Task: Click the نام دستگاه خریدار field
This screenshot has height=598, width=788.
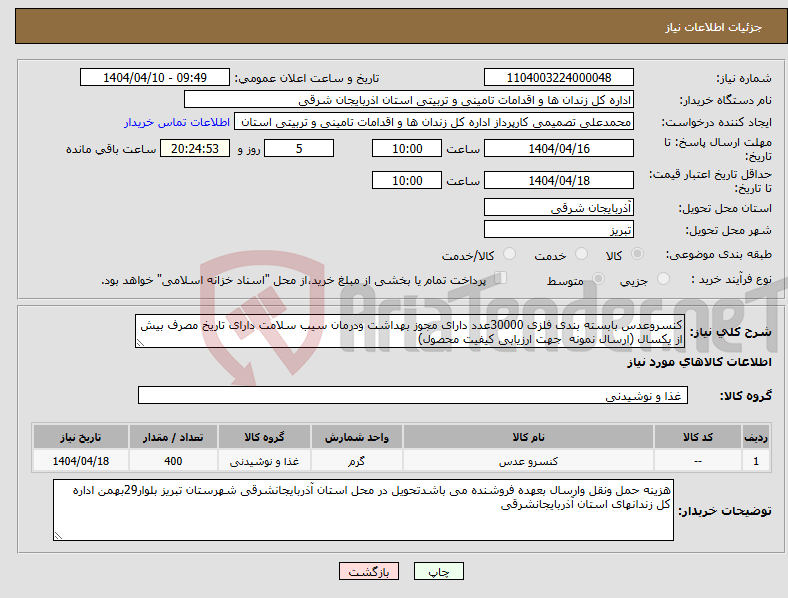Action: point(409,99)
